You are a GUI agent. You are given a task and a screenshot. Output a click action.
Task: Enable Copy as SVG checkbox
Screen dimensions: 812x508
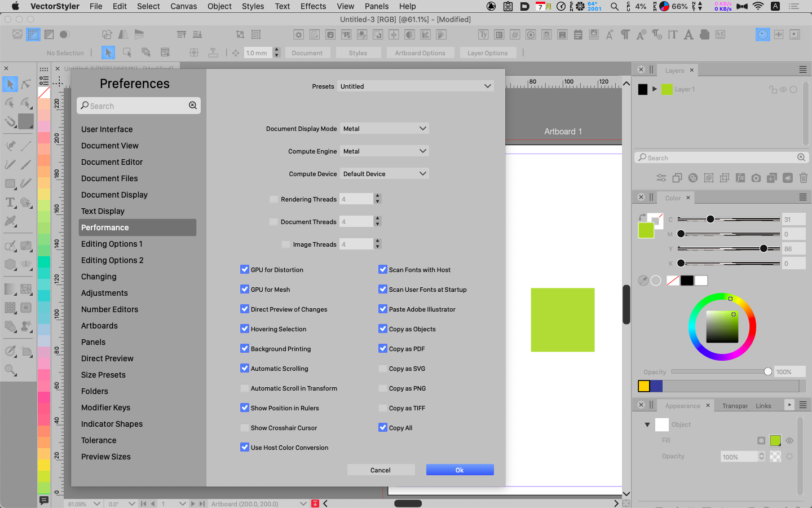point(383,369)
